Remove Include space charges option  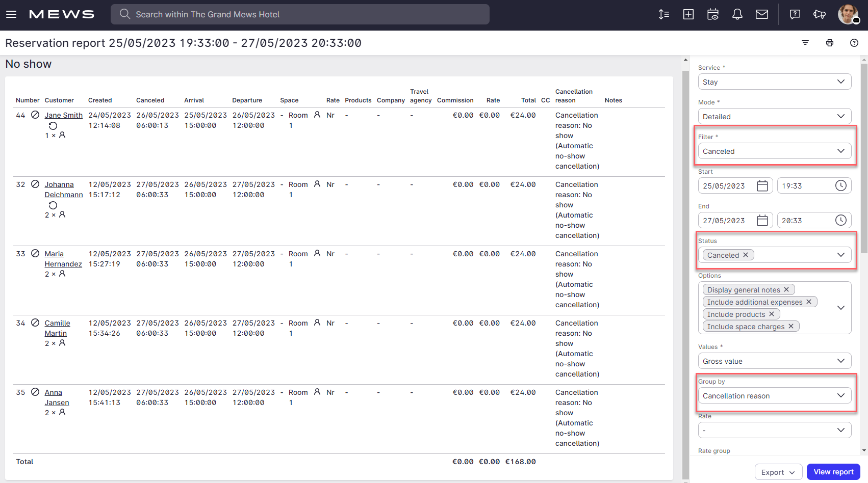pos(791,326)
